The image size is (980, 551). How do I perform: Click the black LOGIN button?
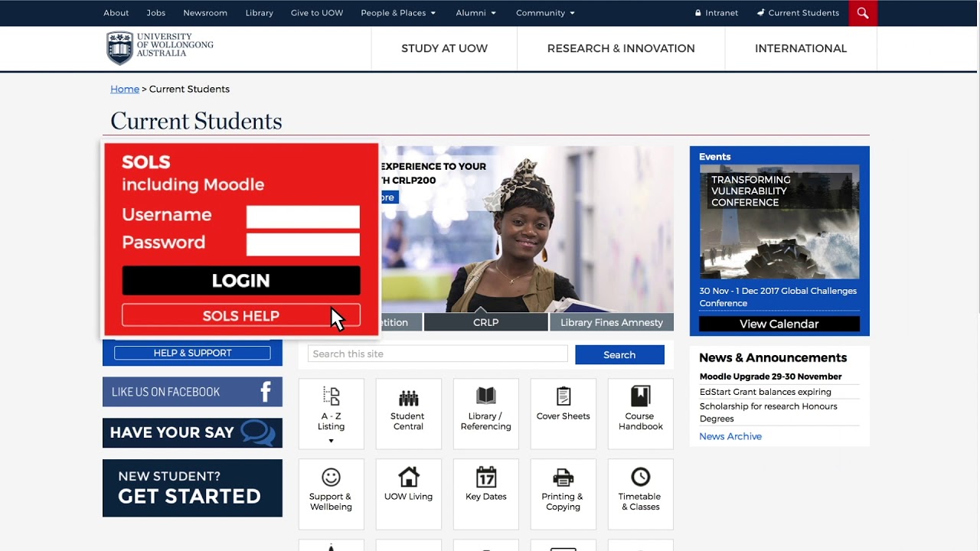pos(241,281)
